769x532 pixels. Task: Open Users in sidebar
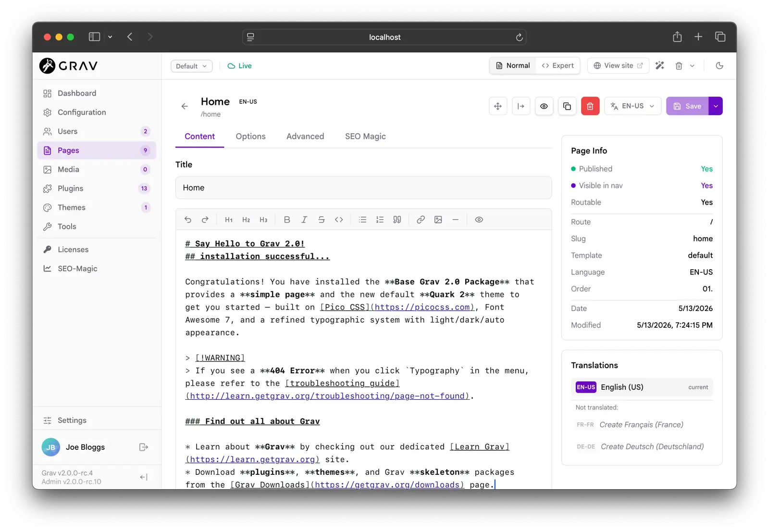[97, 131]
